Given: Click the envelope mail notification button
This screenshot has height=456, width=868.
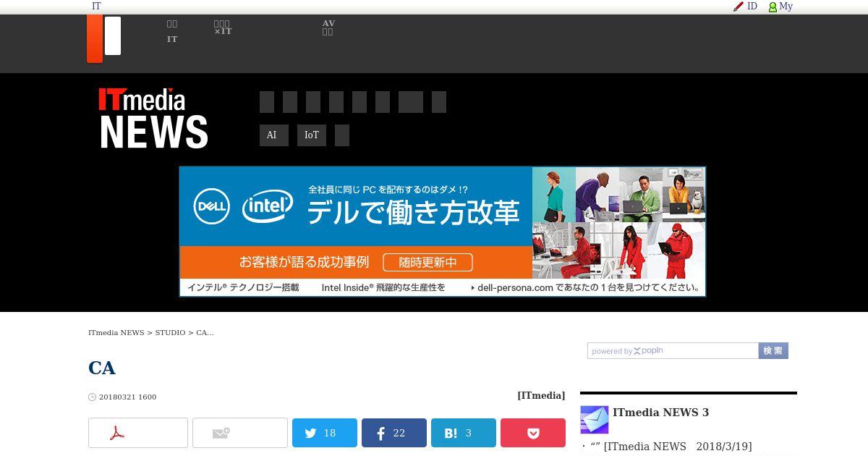Looking at the screenshot, I should pos(240,433).
